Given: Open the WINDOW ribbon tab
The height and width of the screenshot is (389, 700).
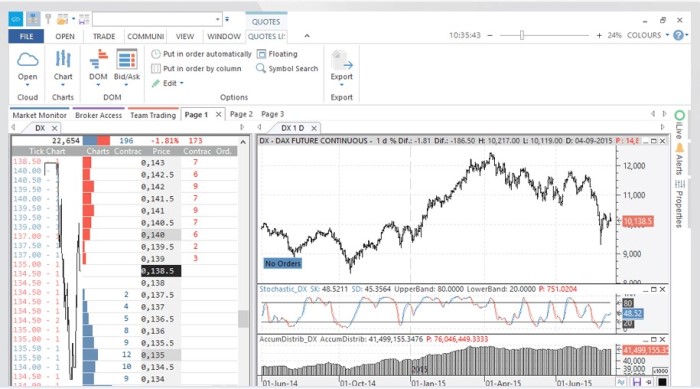Looking at the screenshot, I should [x=224, y=37].
